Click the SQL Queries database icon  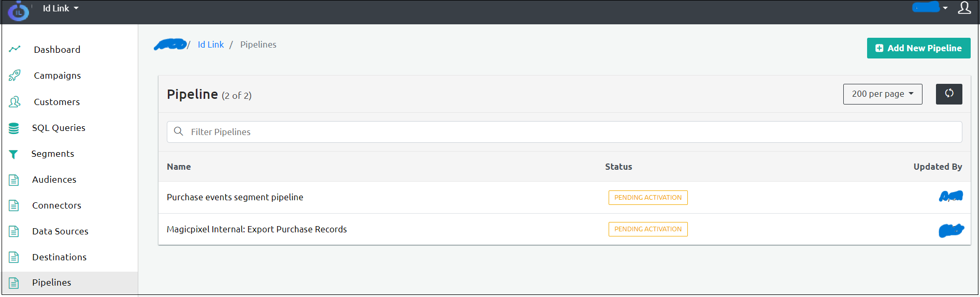[14, 128]
